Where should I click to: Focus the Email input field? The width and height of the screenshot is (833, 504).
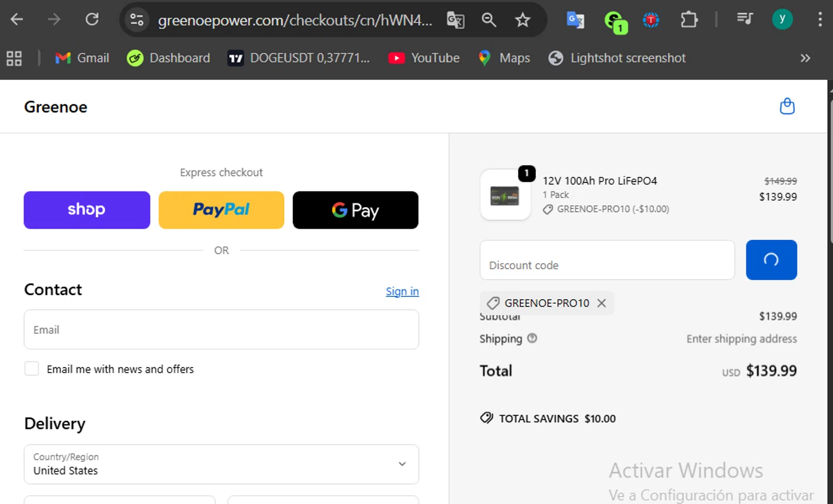[221, 330]
